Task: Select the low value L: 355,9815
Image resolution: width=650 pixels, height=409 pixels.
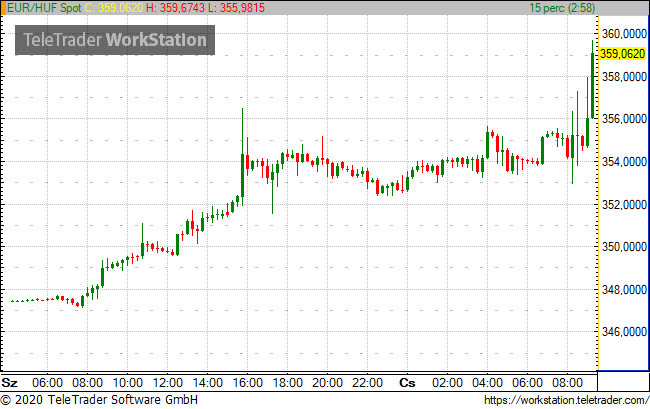Action: [x=236, y=7]
